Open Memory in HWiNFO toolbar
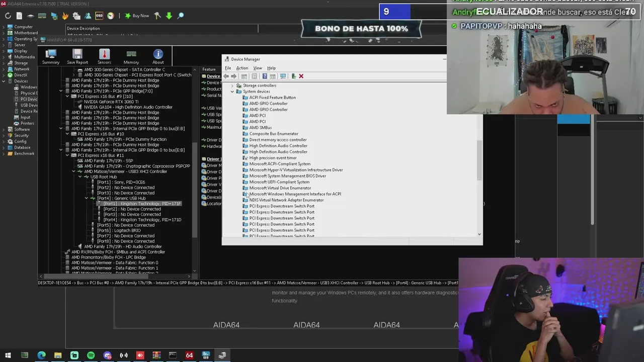 point(131,57)
